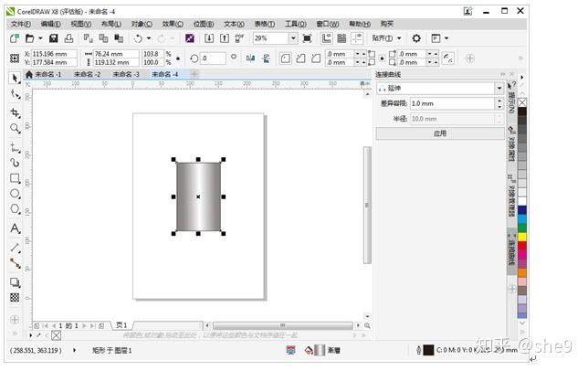This screenshot has width=588, height=371.
Task: Expand the 延伸 mode dropdown
Action: coord(499,89)
